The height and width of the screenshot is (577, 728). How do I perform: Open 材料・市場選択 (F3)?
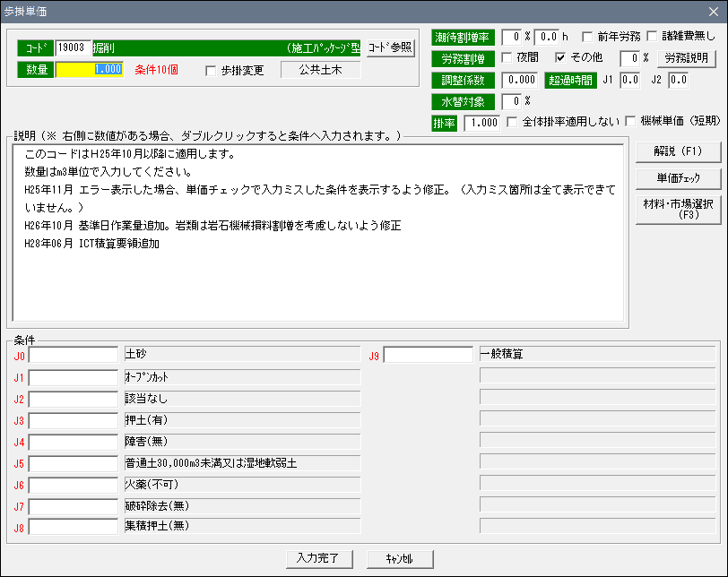click(678, 209)
